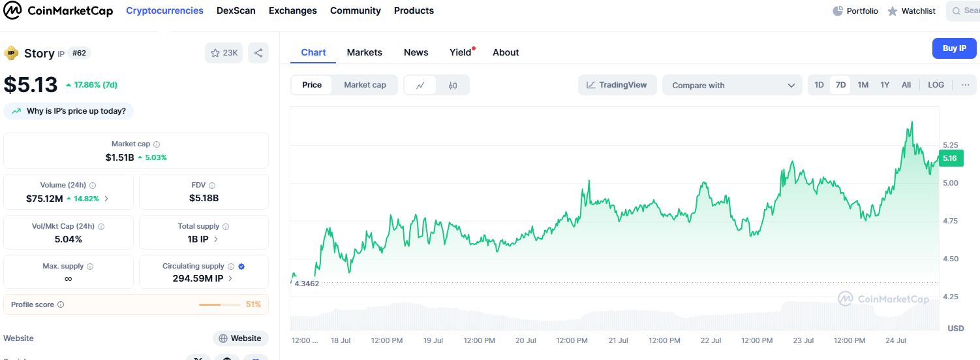Open the Exchanges menu
Viewport: 980px width, 360px height.
point(293,10)
